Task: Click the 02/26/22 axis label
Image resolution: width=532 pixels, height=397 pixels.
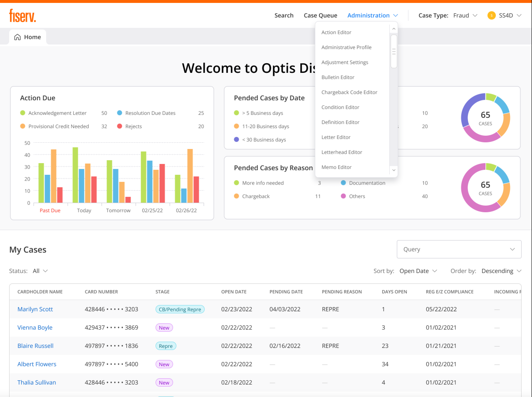Action: pyautogui.click(x=186, y=210)
